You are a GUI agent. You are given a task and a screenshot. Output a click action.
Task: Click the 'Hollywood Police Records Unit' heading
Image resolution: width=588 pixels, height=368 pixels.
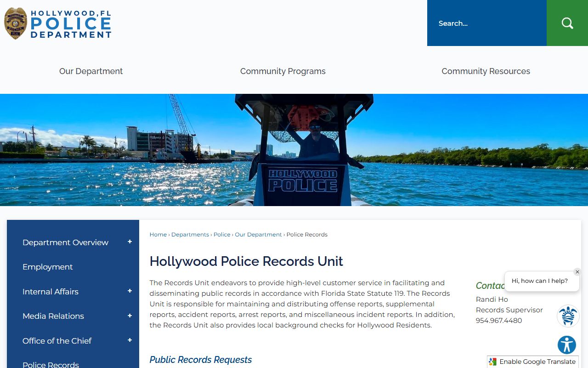[x=246, y=261]
